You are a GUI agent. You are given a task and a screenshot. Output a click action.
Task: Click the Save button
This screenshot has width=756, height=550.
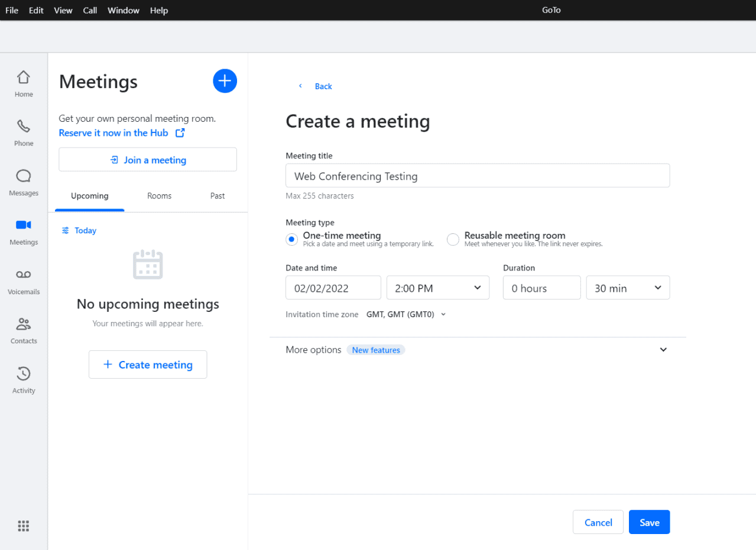(x=649, y=522)
